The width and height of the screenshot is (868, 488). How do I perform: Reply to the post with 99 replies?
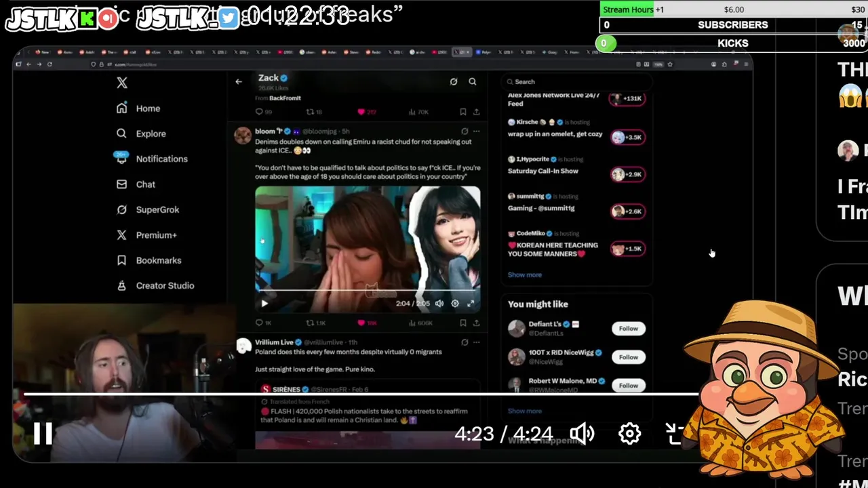[263, 112]
